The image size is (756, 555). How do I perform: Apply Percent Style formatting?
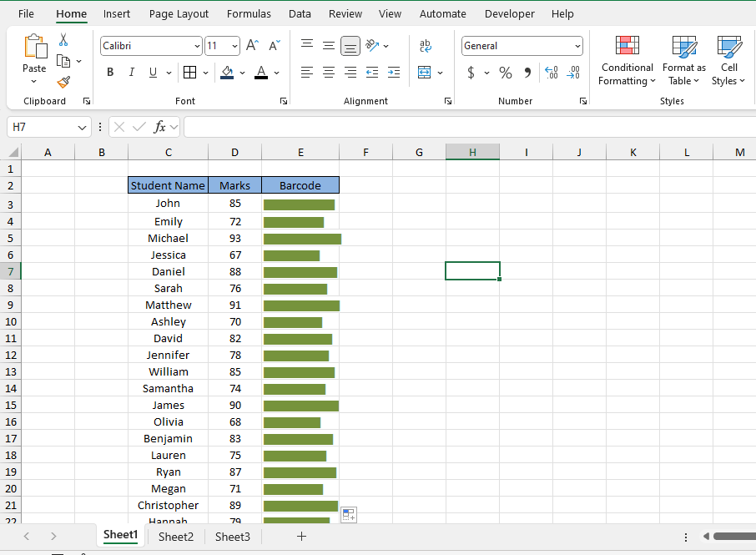tap(505, 73)
